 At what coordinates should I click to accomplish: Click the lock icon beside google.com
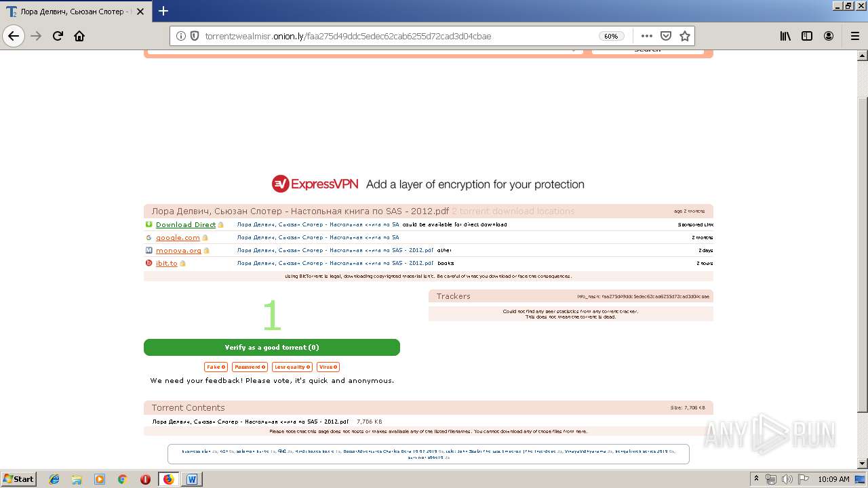[x=205, y=238]
